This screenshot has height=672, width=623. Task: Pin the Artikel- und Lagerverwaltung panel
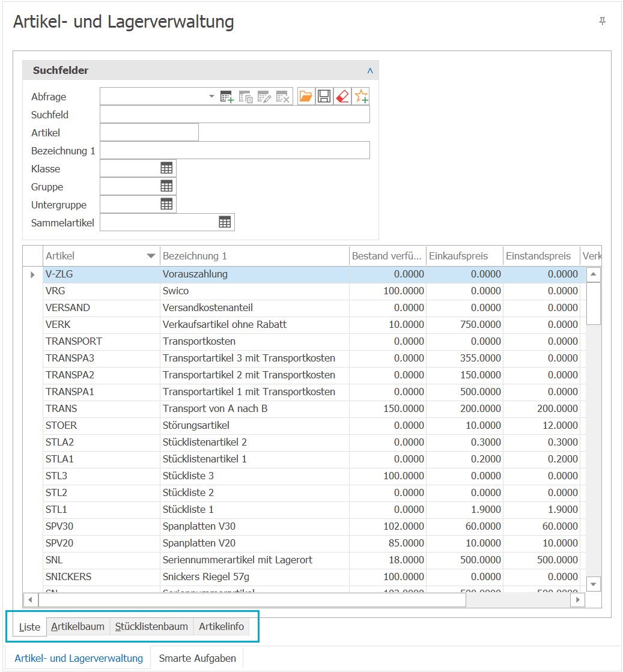(603, 21)
